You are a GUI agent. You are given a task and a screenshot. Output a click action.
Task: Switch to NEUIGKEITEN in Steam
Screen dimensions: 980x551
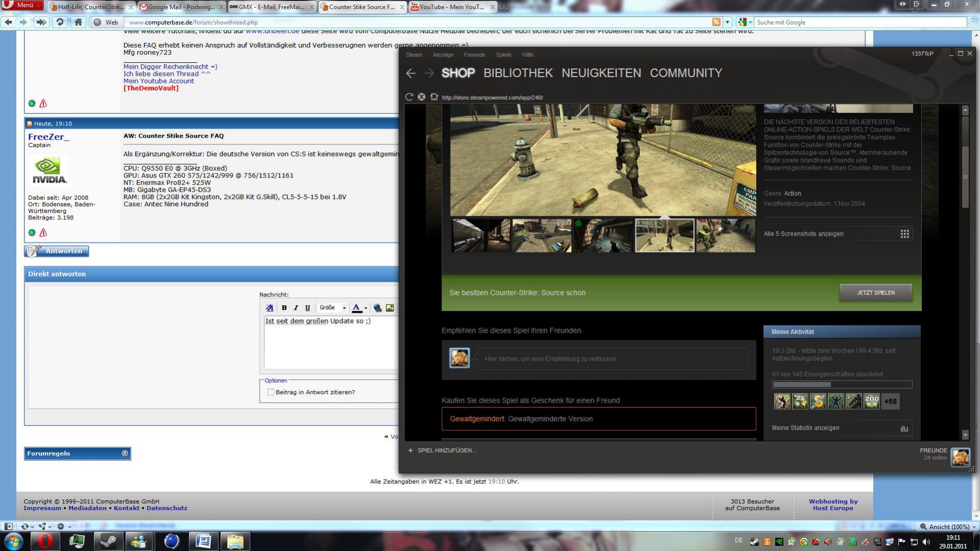click(601, 73)
